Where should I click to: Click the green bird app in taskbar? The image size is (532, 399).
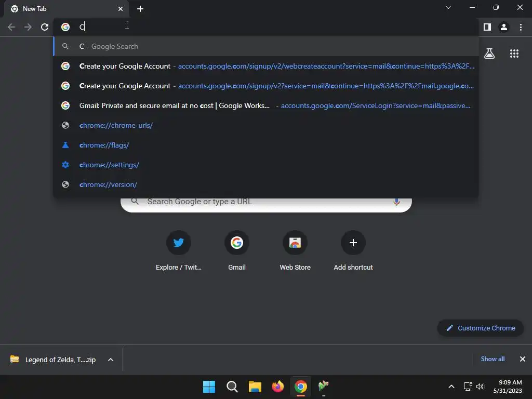coord(323,387)
